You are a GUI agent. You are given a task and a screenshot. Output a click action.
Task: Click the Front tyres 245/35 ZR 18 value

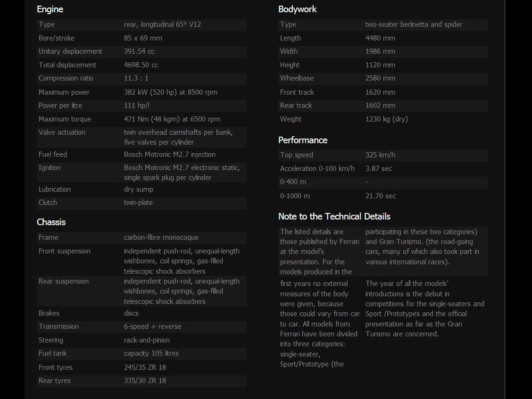click(x=145, y=367)
